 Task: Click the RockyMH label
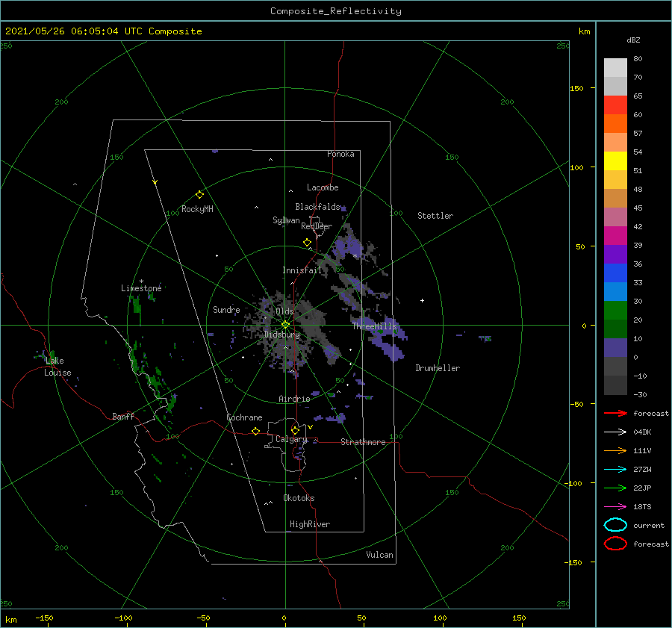(197, 209)
